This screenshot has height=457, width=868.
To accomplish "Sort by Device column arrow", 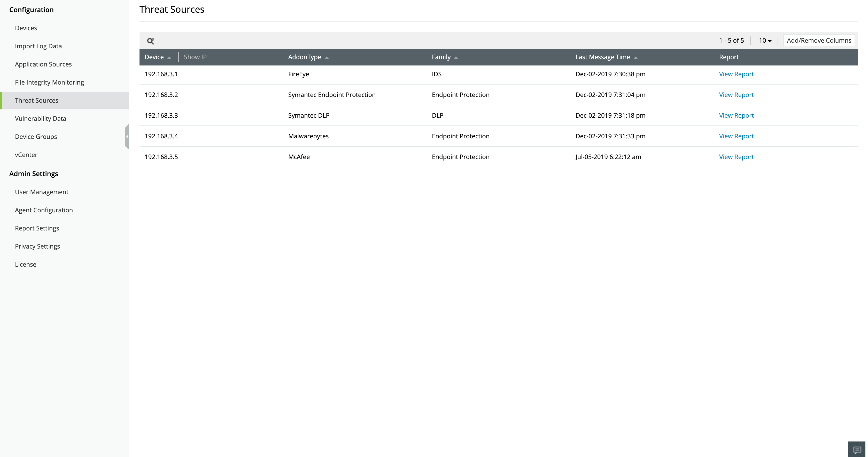I will [x=169, y=58].
